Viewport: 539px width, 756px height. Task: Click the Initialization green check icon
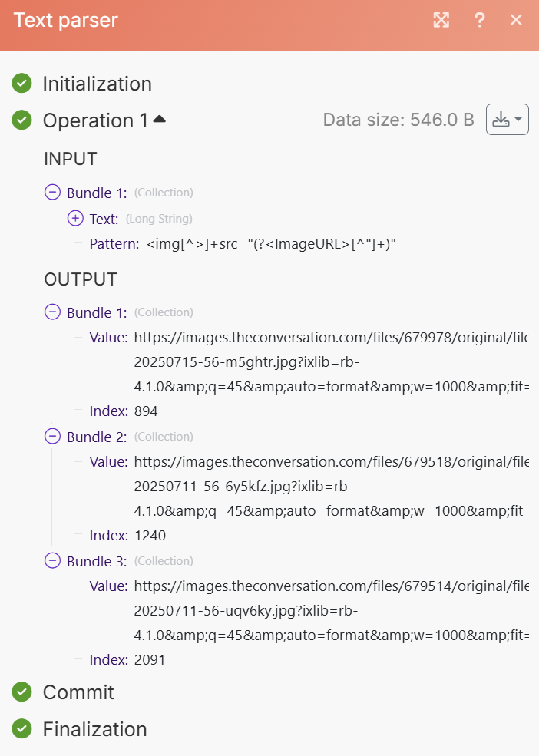[22, 83]
